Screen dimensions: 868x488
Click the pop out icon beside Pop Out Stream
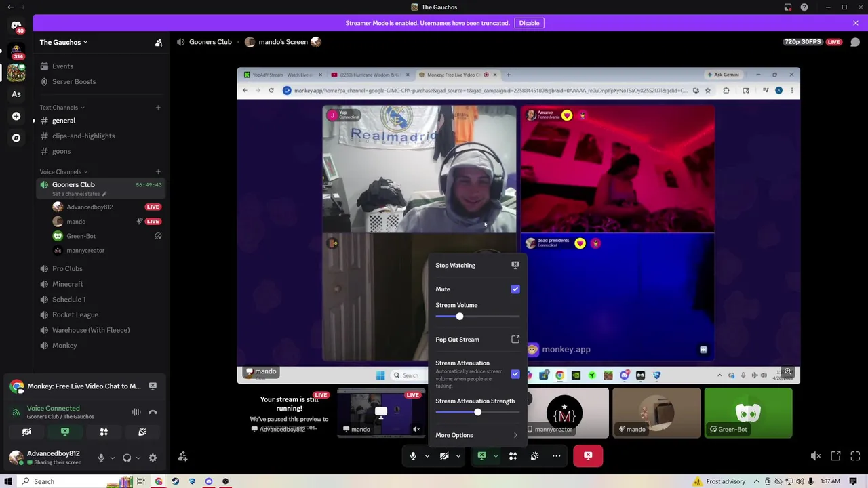coord(515,339)
